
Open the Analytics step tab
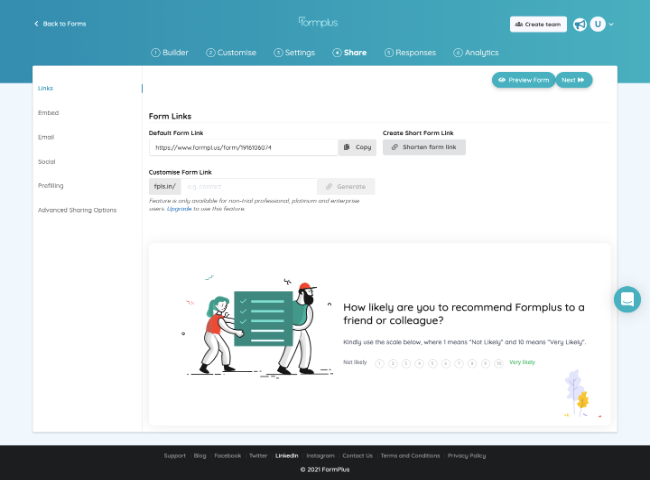point(476,53)
